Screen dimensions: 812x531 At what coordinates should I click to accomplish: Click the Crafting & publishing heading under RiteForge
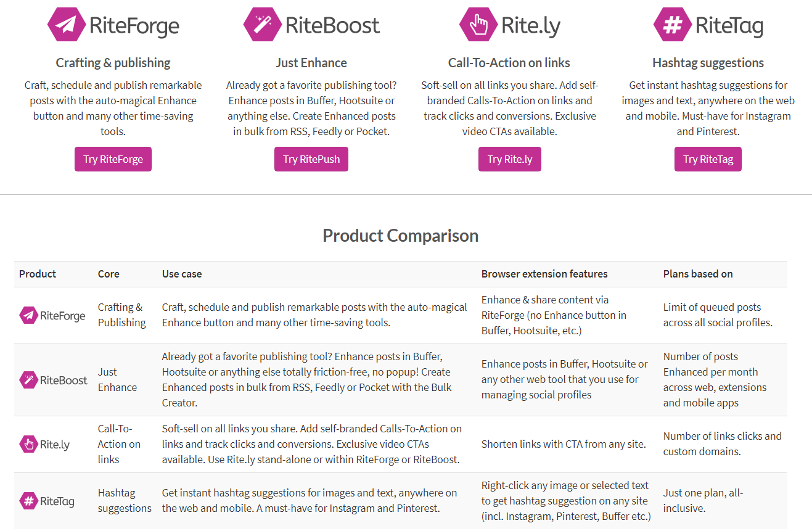point(113,63)
